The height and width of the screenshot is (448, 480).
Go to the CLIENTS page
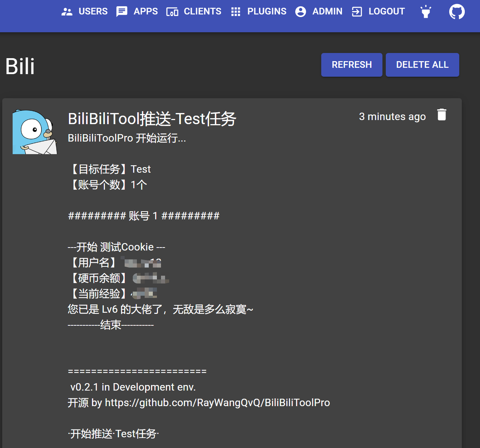click(203, 11)
